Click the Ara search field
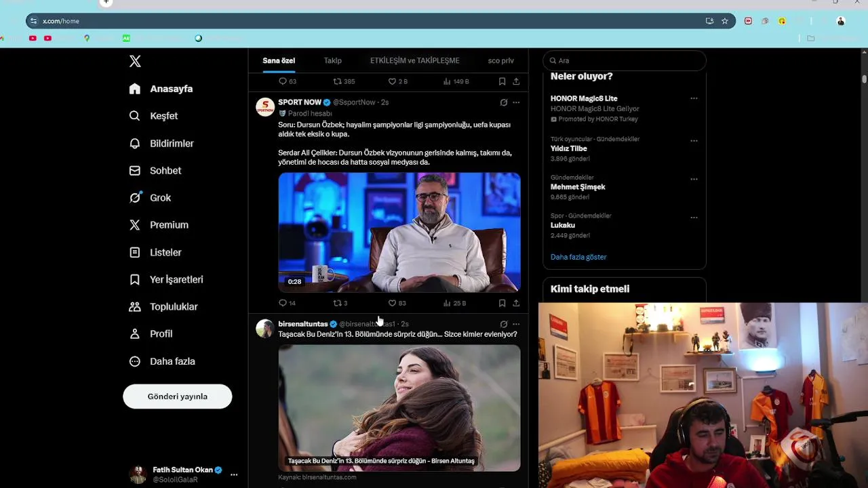The image size is (868, 488). click(x=625, y=61)
